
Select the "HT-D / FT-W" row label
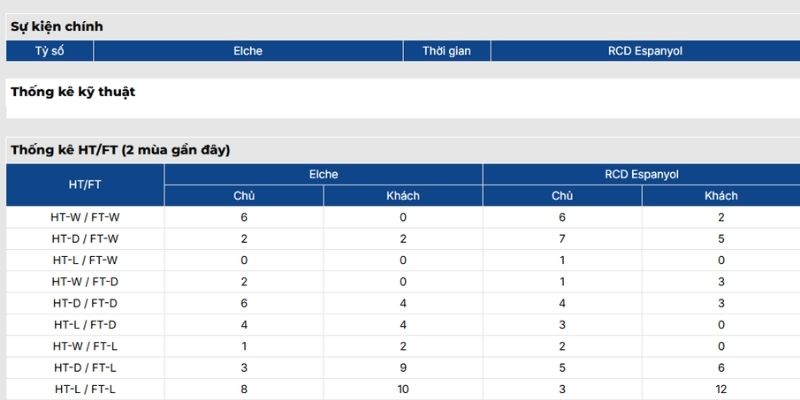click(x=85, y=239)
